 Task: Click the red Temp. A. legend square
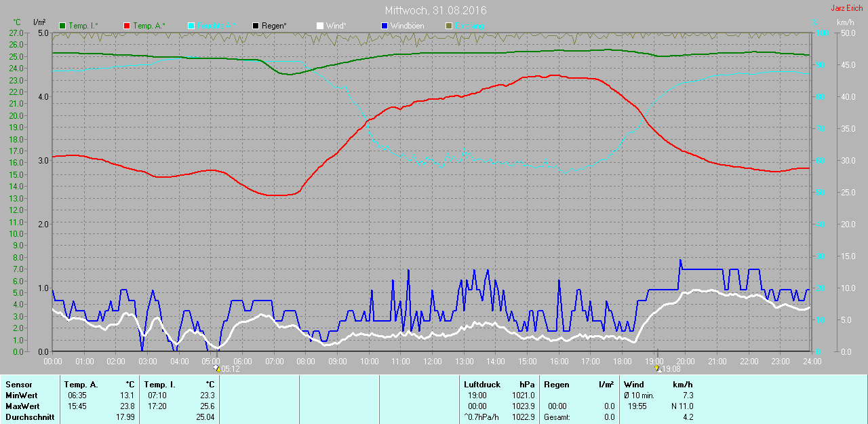(x=127, y=26)
